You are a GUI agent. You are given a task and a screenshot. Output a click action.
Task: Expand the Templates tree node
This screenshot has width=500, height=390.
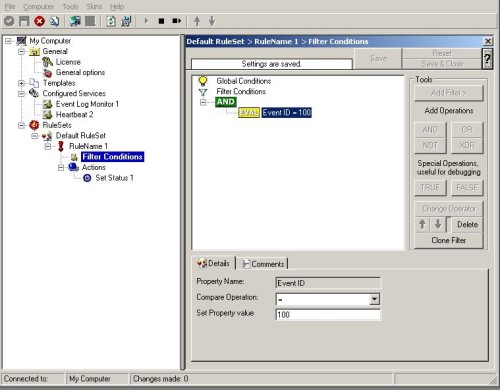(21, 83)
